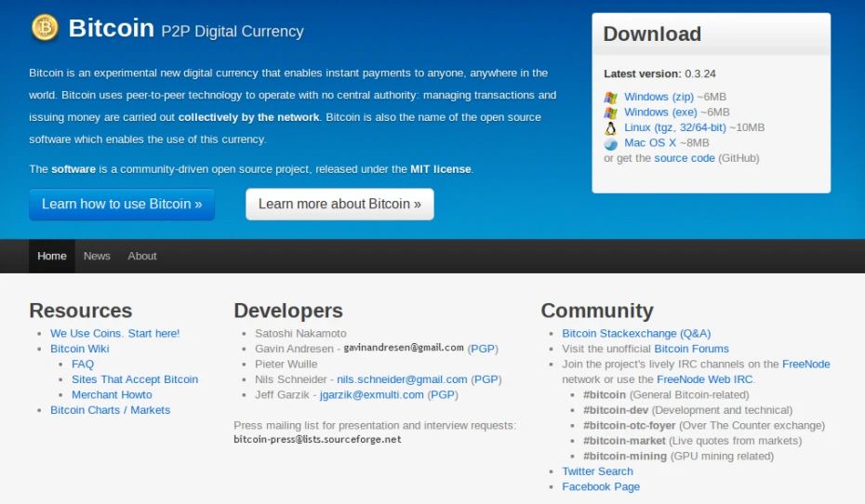Click the Linux penguin icon
This screenshot has width=865, height=504.
[x=610, y=128]
